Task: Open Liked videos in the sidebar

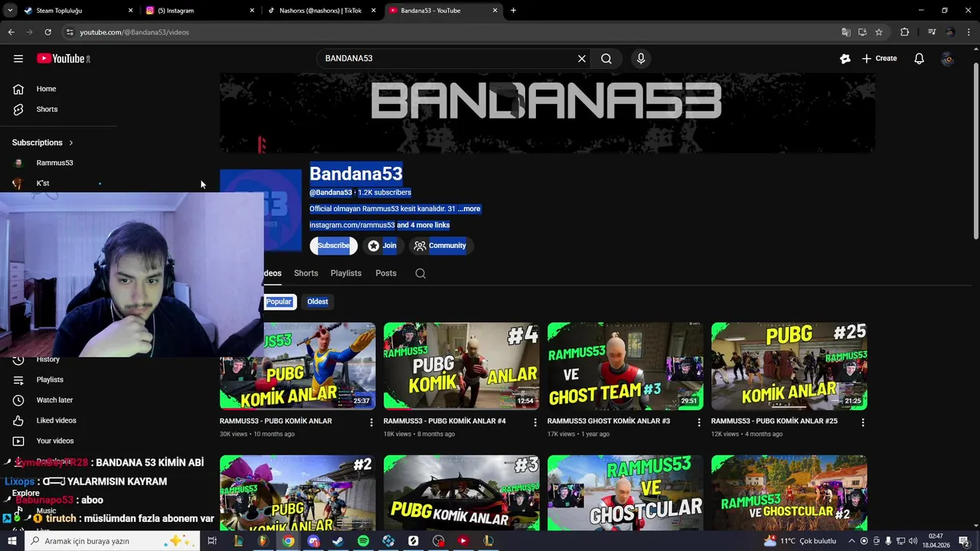Action: click(x=56, y=420)
